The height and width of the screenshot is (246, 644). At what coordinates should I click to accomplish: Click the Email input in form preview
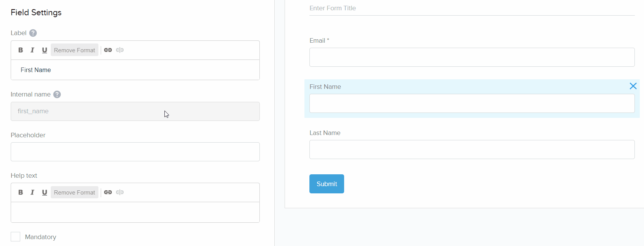click(472, 57)
